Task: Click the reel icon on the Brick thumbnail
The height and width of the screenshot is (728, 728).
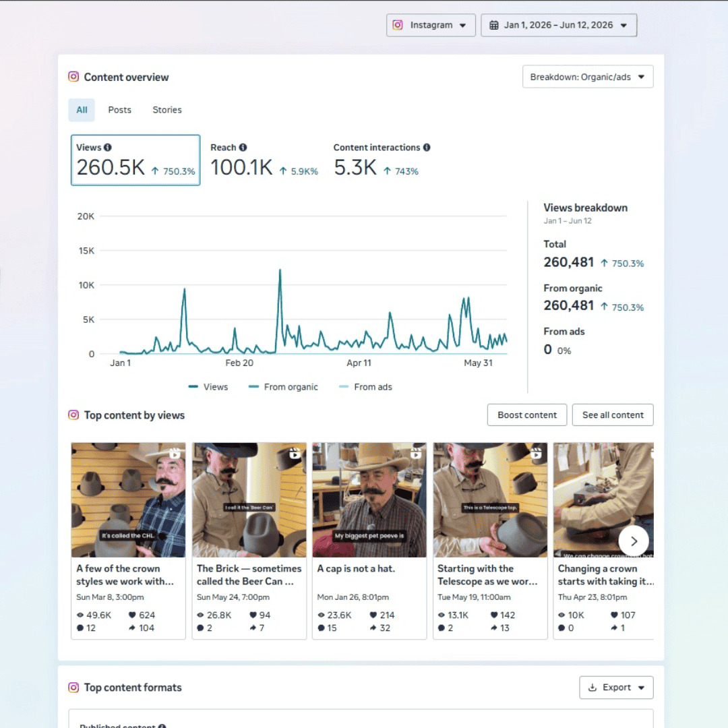Action: tap(295, 453)
